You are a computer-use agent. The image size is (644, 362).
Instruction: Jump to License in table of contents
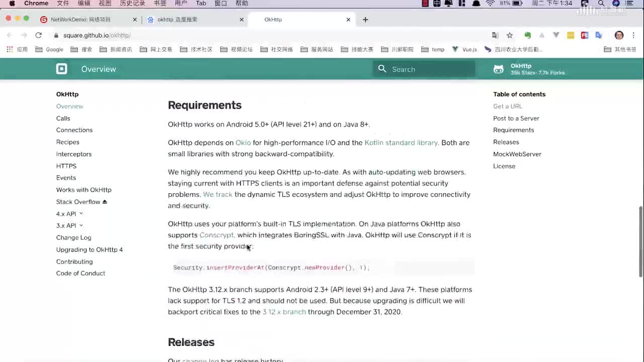pos(504,166)
